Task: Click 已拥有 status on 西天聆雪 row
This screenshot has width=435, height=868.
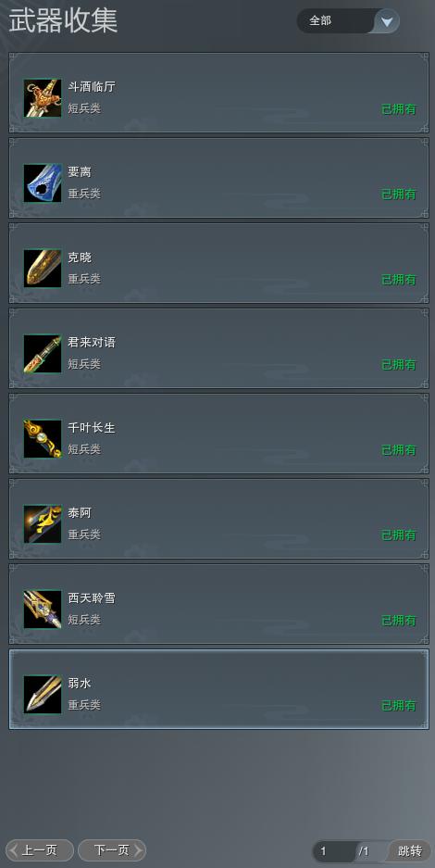Action: (399, 621)
